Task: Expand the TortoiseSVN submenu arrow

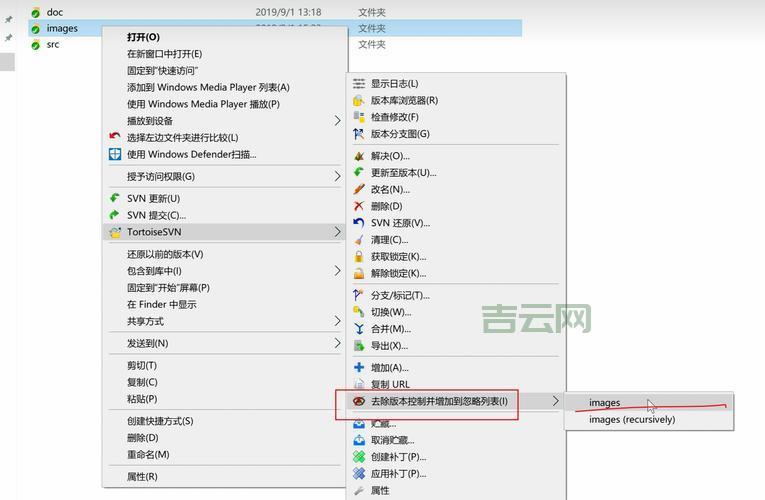Action: (x=337, y=232)
